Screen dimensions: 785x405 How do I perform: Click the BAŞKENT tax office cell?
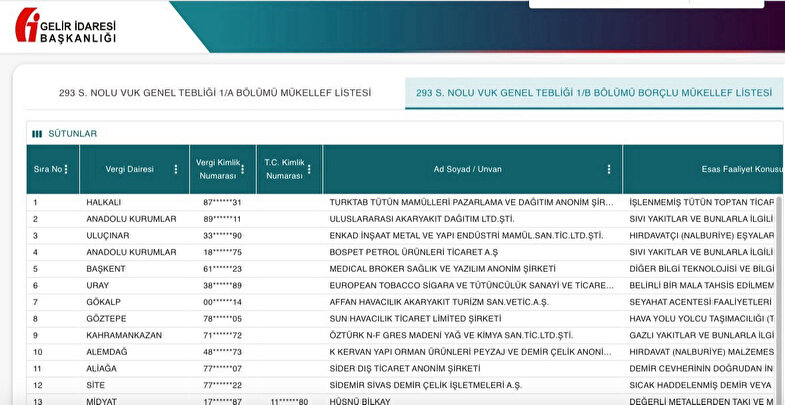click(106, 269)
